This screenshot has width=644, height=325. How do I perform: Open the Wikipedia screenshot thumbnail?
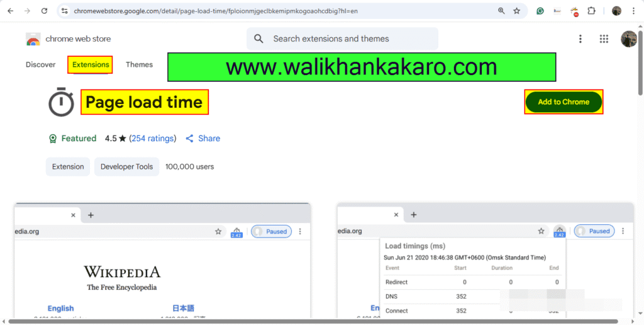coord(163,260)
